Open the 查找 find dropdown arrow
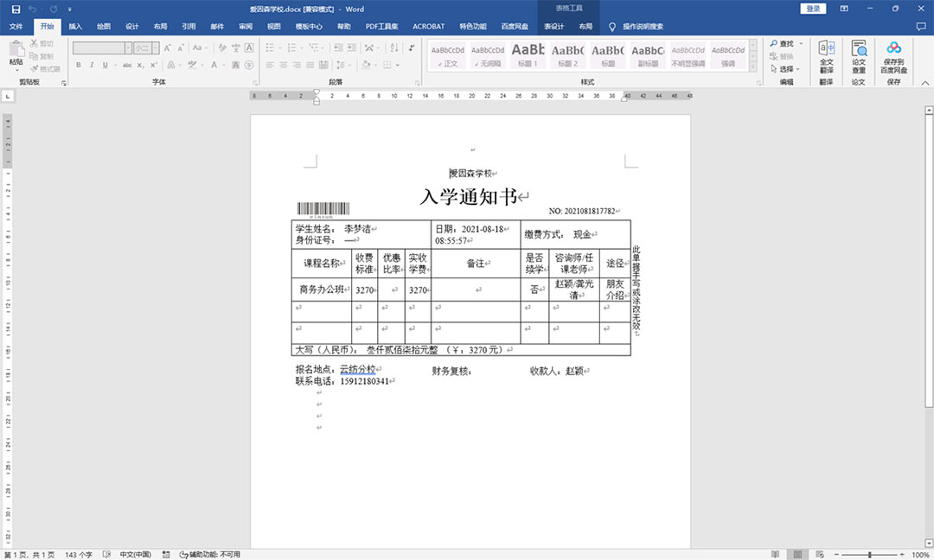The width and height of the screenshot is (934, 560). (801, 43)
